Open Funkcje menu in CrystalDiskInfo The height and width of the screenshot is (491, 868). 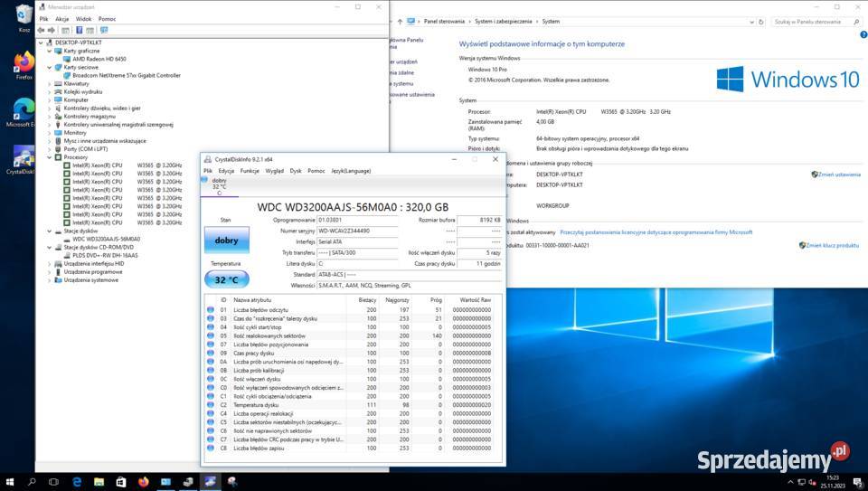pos(250,171)
